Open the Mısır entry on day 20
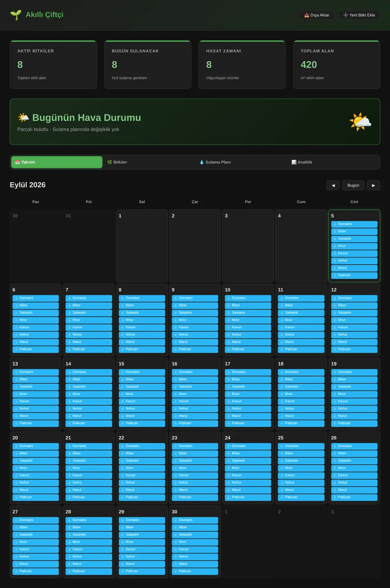 (36, 468)
